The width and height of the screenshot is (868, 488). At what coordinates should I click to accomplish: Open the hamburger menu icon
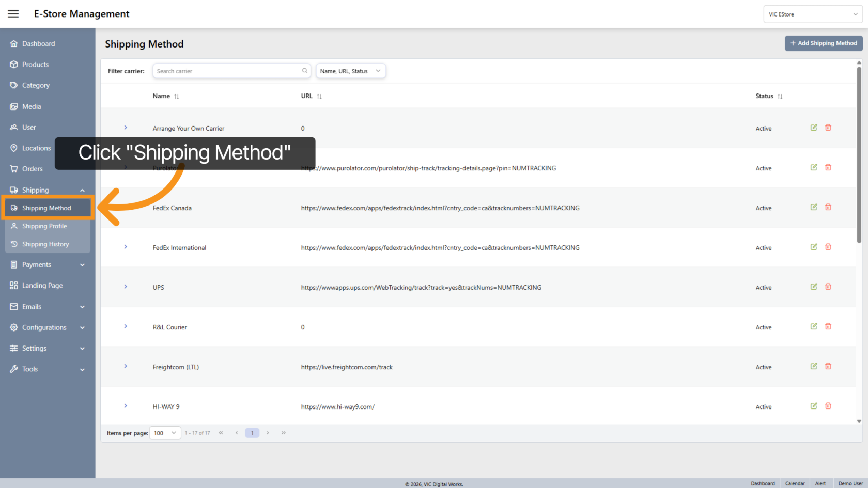13,14
